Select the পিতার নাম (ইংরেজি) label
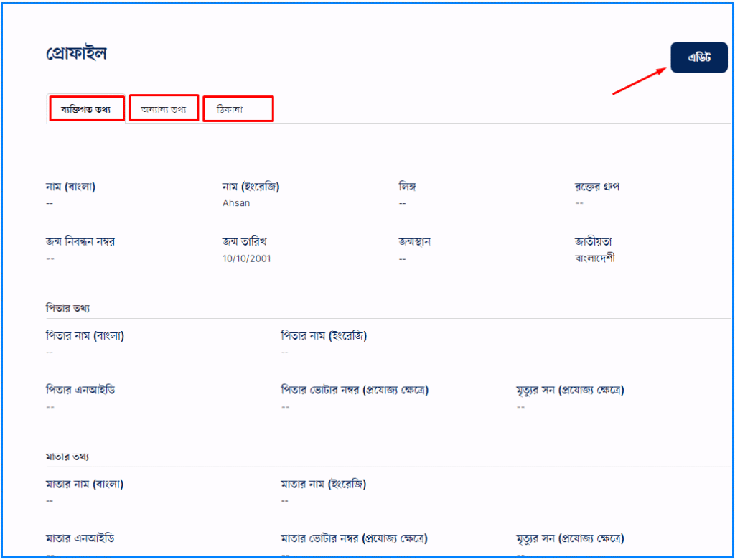 324,335
